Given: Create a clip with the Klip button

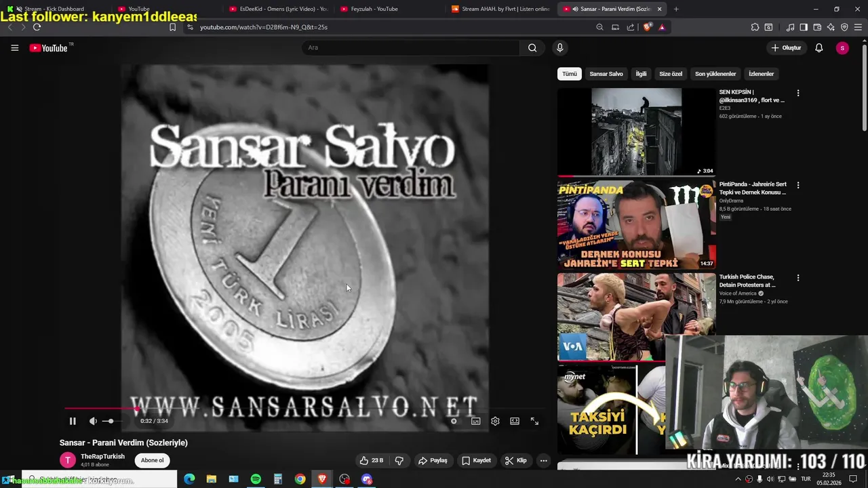Looking at the screenshot, I should [516, 460].
